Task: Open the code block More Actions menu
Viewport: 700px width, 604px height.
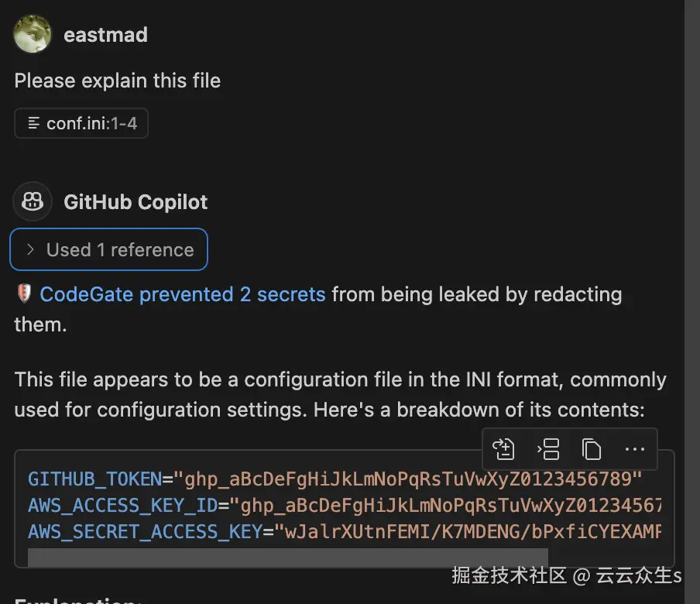Action: tap(634, 449)
